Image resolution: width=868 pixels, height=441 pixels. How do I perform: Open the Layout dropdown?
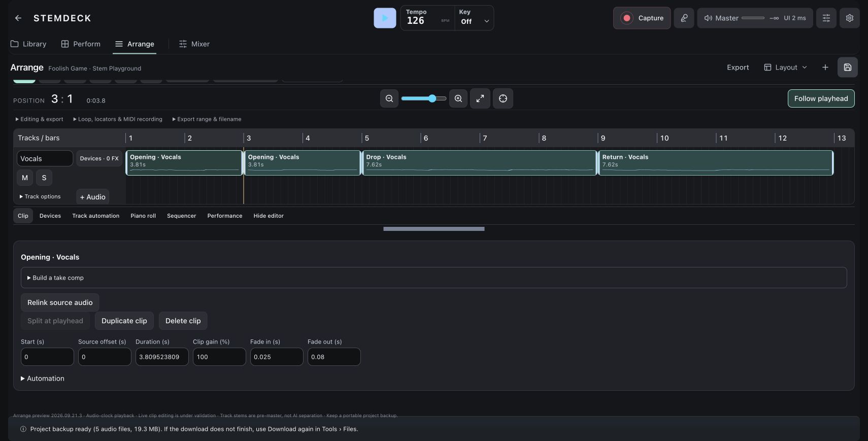785,67
